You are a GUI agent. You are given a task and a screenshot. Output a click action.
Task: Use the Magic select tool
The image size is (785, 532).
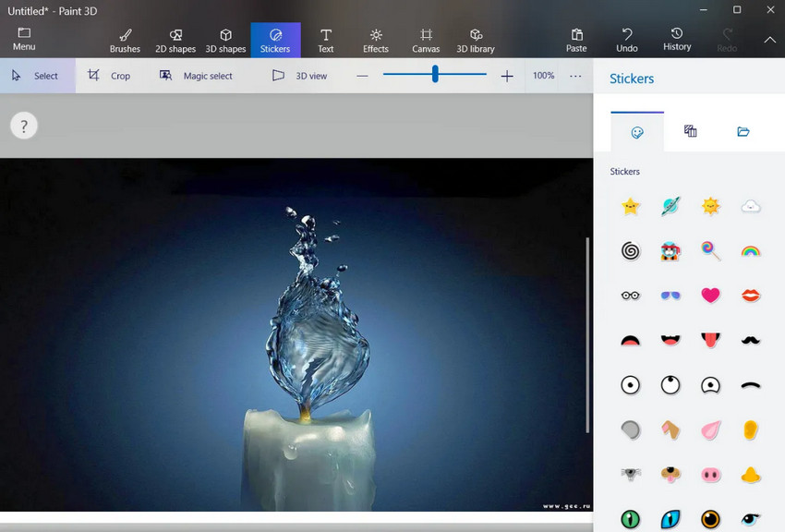click(197, 76)
